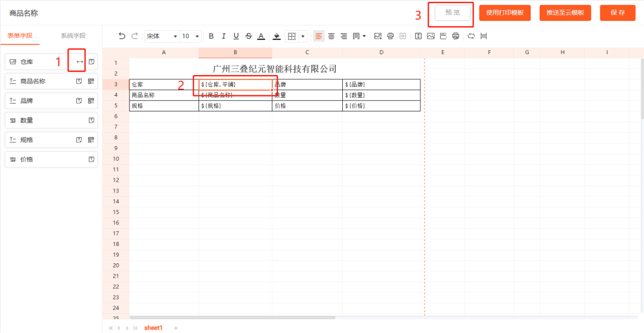Switch to the 系统字段 tab
Viewport: 644px width, 333px height.
[x=73, y=36]
